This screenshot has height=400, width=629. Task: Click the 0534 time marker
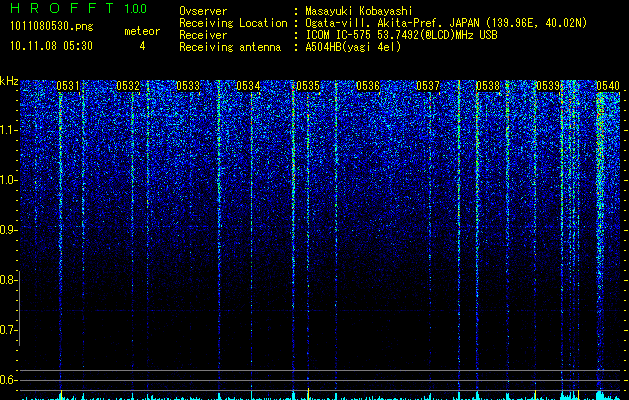click(248, 86)
